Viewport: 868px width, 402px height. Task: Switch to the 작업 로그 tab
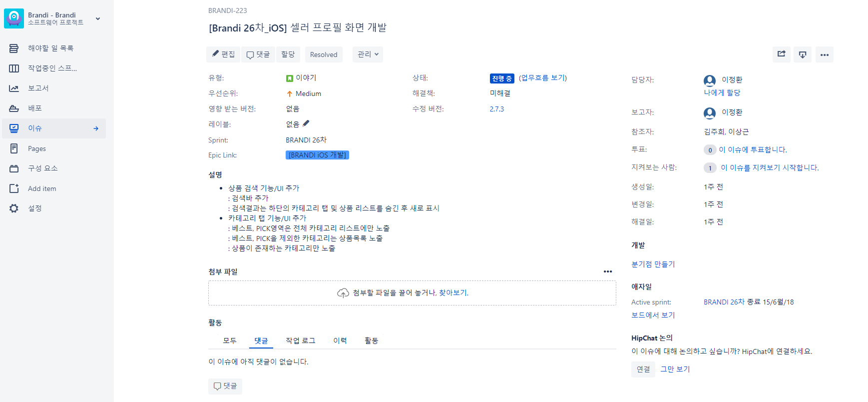point(300,340)
